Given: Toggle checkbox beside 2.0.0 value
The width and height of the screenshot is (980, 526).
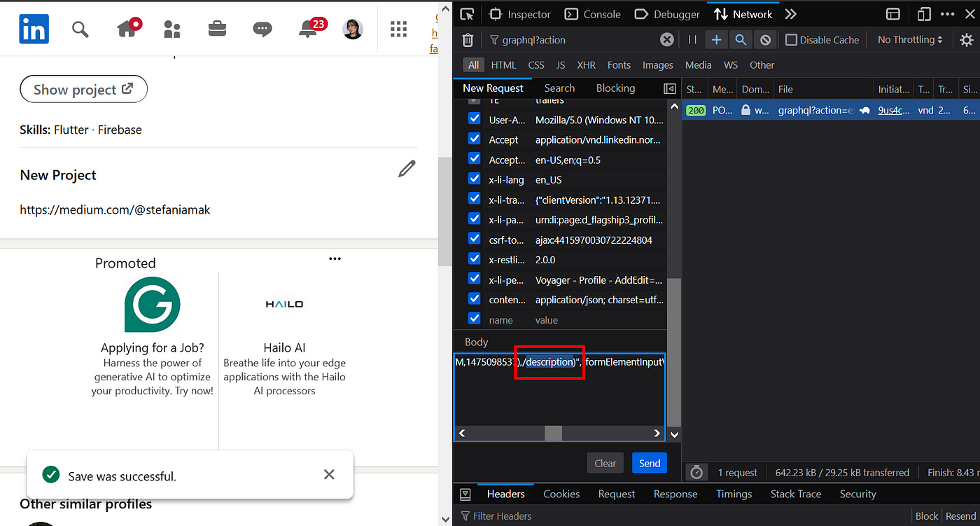Looking at the screenshot, I should (474, 259).
